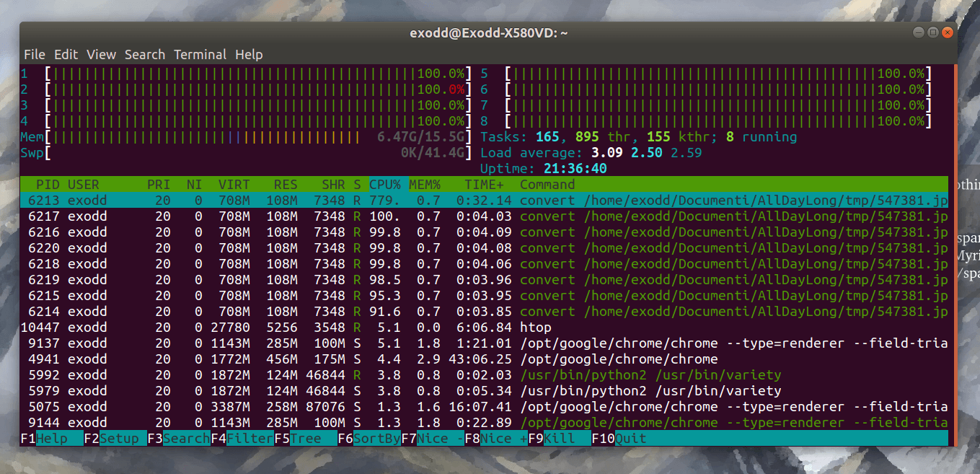Open F2 Setup in htop
The image size is (980, 474).
pos(115,439)
